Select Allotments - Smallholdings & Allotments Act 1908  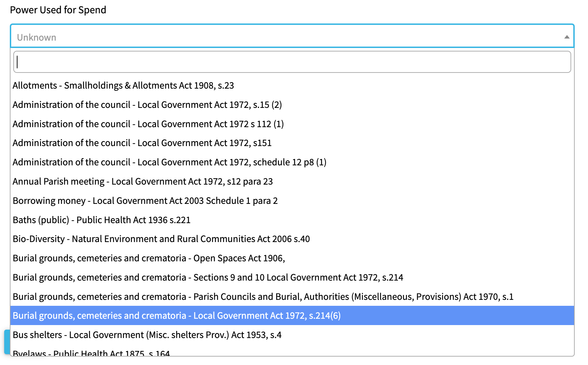point(123,85)
